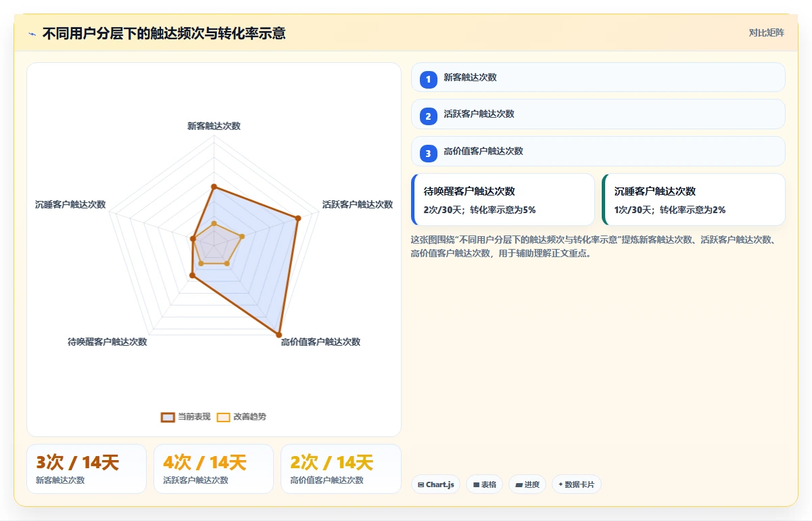Click the radar axis label 活跃客户触达次数
The image size is (812, 521).
(x=357, y=204)
